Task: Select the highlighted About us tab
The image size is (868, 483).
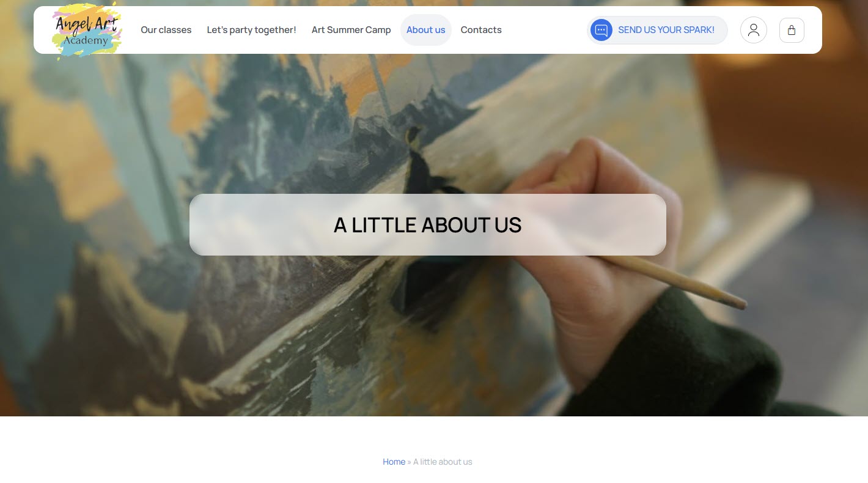Action: pyautogui.click(x=426, y=30)
